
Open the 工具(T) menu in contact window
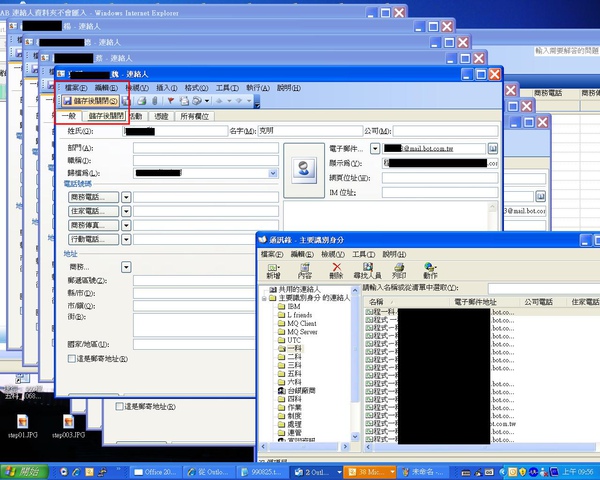click(227, 88)
